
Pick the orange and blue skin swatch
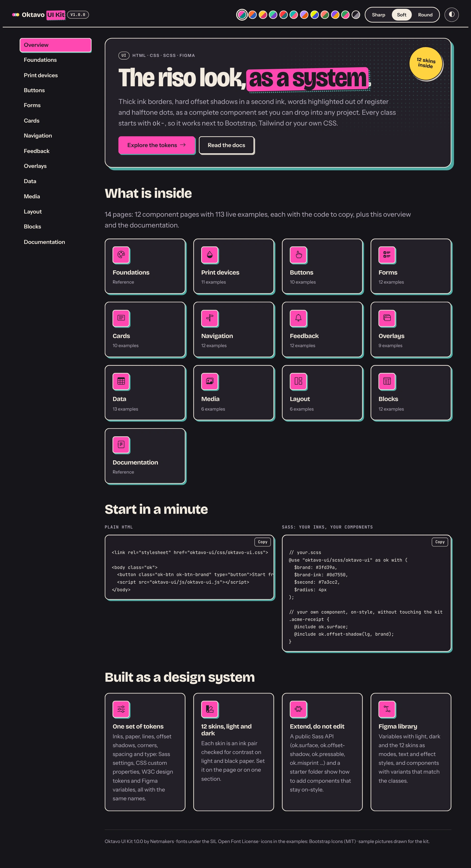pyautogui.click(x=252, y=15)
